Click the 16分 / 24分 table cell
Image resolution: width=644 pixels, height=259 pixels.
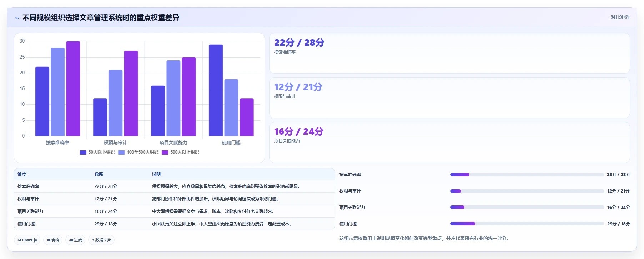[x=106, y=211]
